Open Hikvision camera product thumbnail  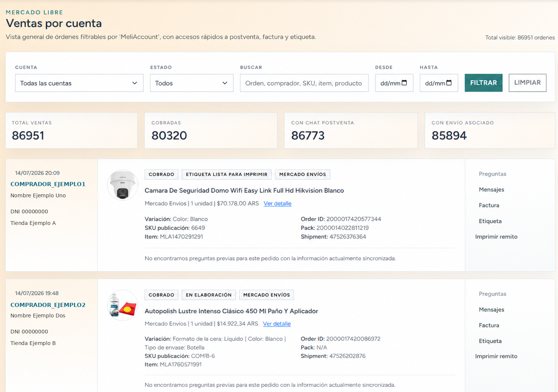tap(122, 185)
